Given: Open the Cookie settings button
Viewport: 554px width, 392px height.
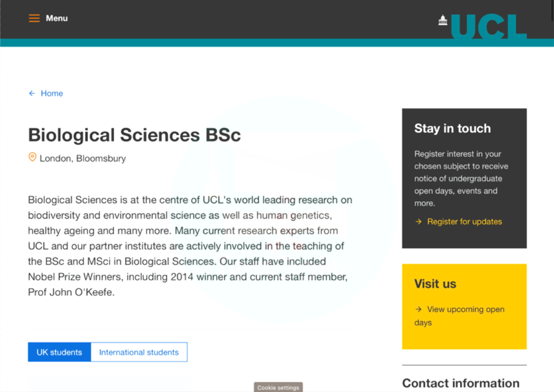Looking at the screenshot, I should 278,388.
